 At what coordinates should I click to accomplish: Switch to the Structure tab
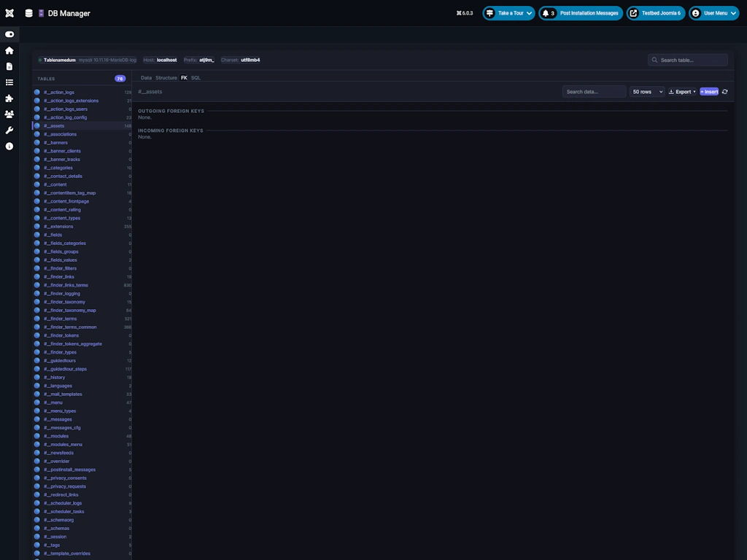point(166,77)
